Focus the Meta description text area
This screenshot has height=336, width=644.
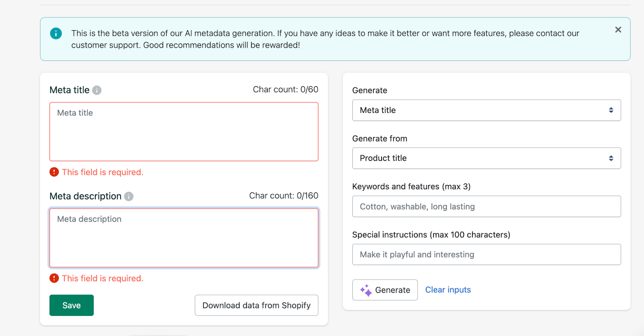[x=184, y=238]
